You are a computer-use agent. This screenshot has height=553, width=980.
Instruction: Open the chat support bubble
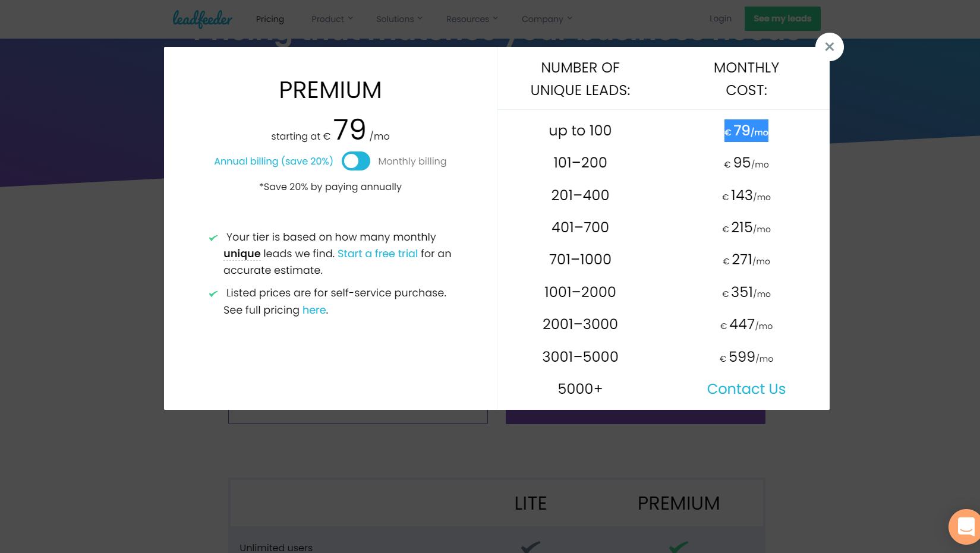[x=965, y=527]
